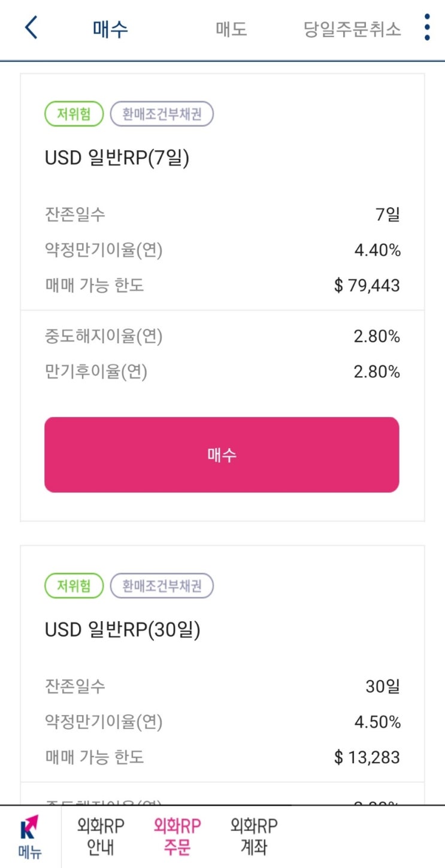Tap the $ 13,283 매매 가능 한도 value
The width and height of the screenshot is (445, 868).
[x=367, y=757]
